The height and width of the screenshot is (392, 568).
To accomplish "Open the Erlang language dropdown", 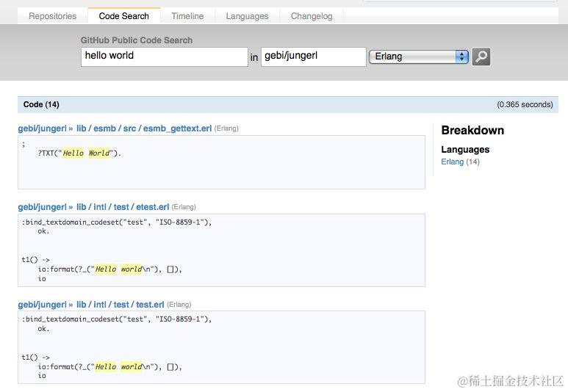I will [419, 57].
